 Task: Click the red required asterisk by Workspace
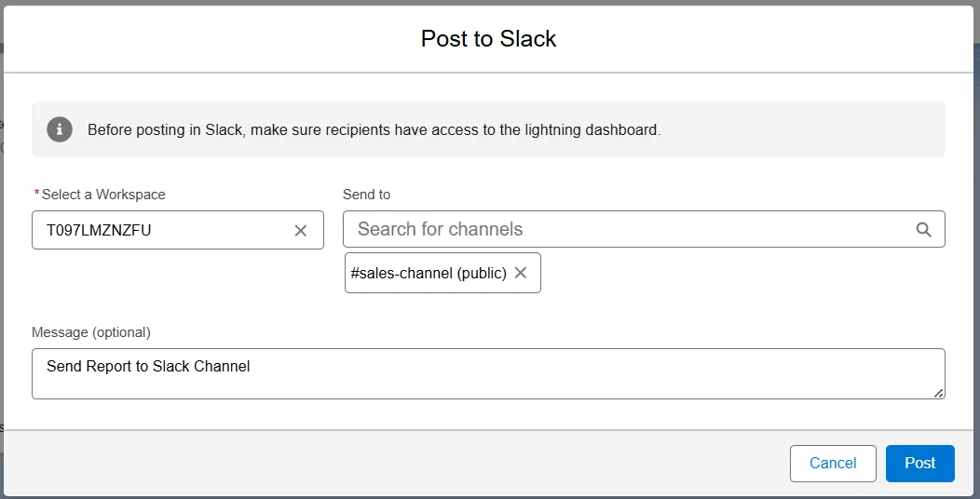36,195
